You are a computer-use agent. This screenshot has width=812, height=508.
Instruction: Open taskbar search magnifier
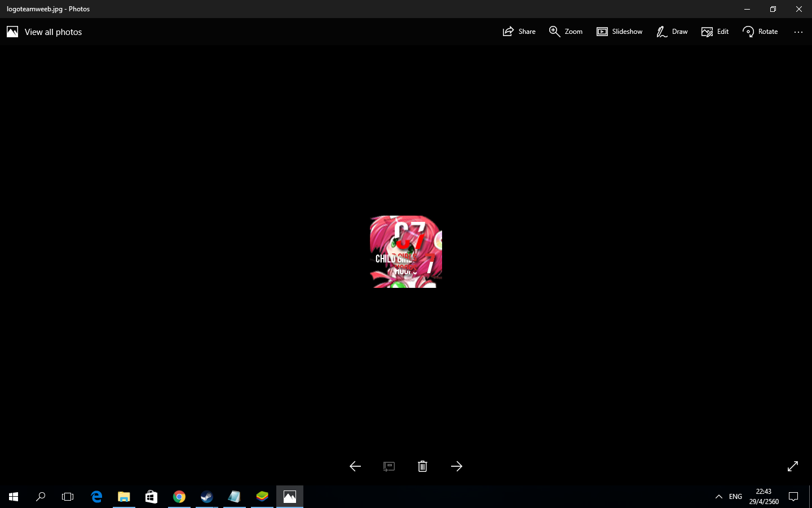(41, 497)
